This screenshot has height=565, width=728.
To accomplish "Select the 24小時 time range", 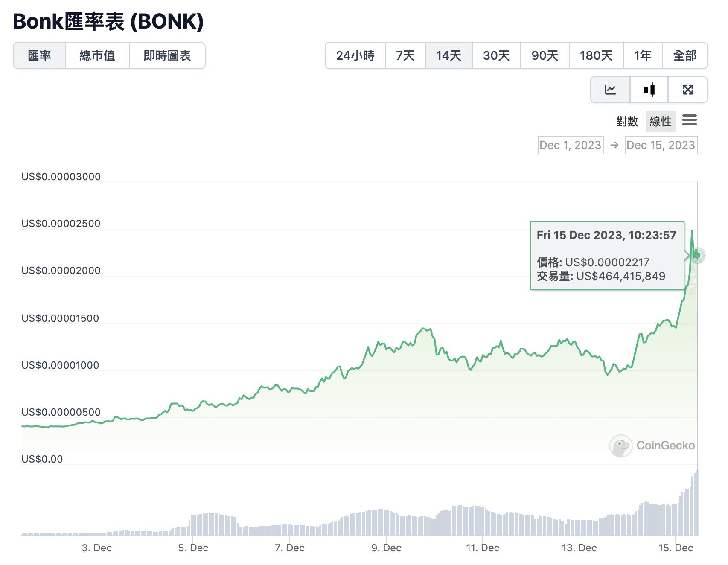I will coord(355,55).
